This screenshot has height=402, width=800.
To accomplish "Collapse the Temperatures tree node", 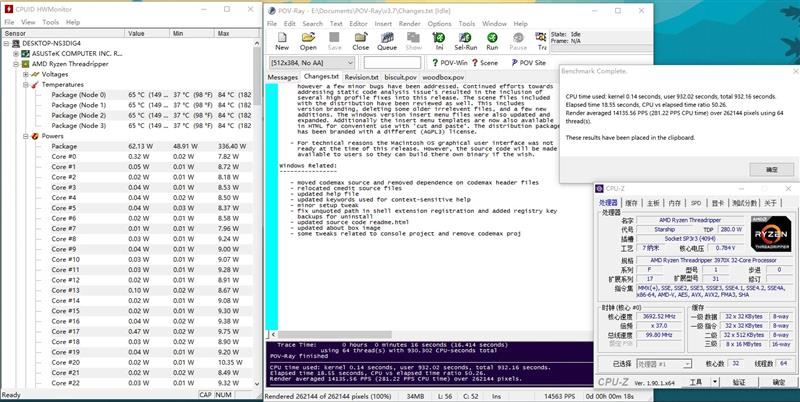I will (x=26, y=85).
